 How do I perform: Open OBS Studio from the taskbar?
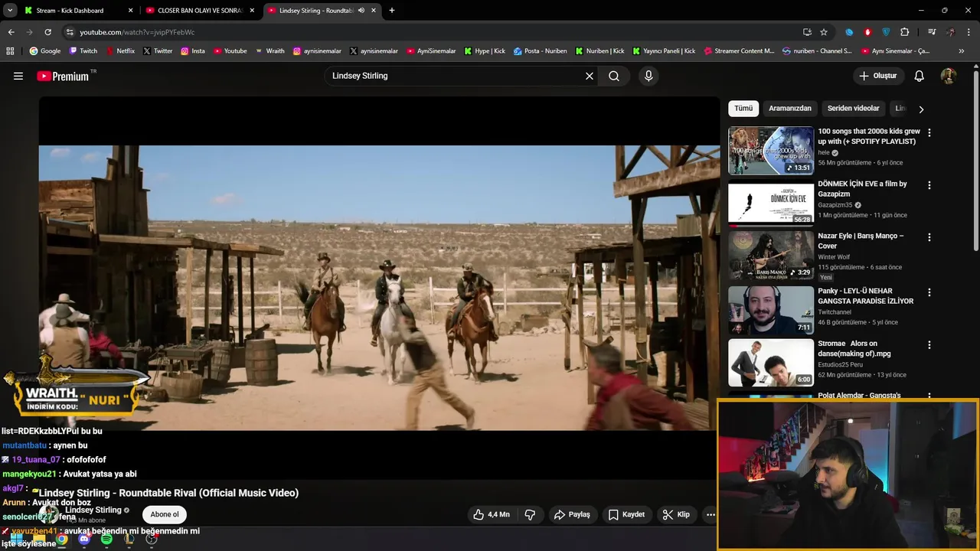(x=152, y=540)
